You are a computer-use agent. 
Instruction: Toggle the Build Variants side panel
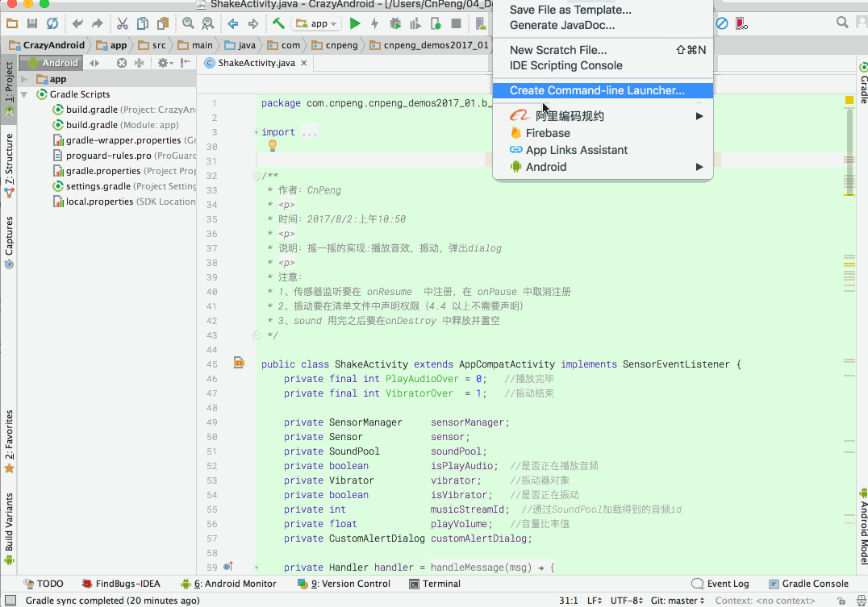(x=9, y=529)
